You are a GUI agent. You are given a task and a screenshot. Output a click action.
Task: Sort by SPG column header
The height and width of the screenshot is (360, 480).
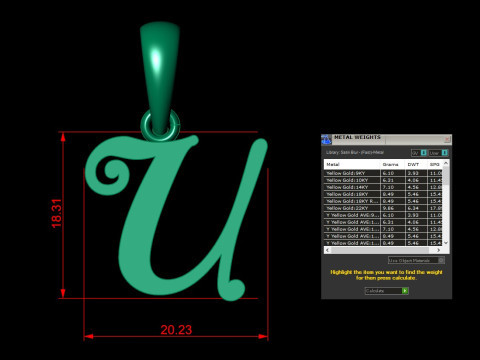[435, 164]
